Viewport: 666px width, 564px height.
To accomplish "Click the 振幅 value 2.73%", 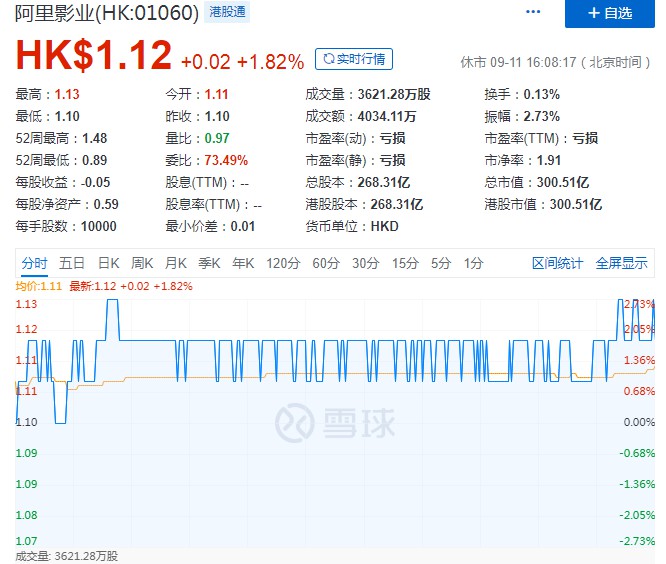I will tap(542, 116).
